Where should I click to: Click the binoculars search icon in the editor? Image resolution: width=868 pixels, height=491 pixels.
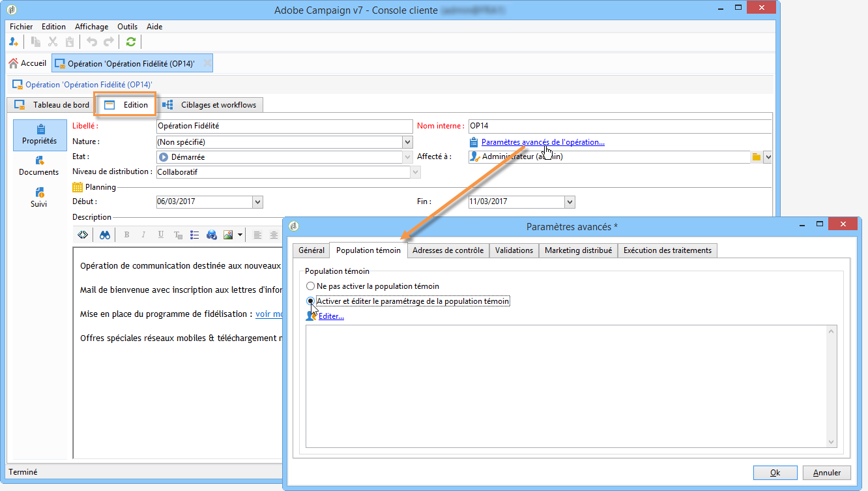pos(105,235)
